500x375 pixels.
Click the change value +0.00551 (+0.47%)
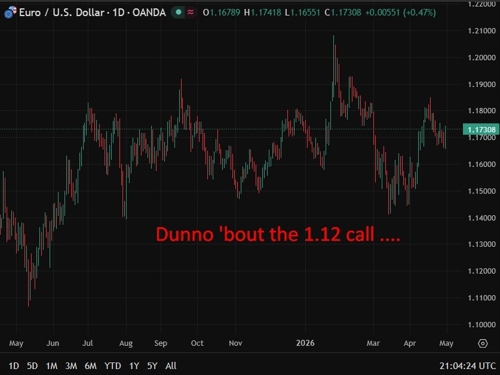(401, 13)
